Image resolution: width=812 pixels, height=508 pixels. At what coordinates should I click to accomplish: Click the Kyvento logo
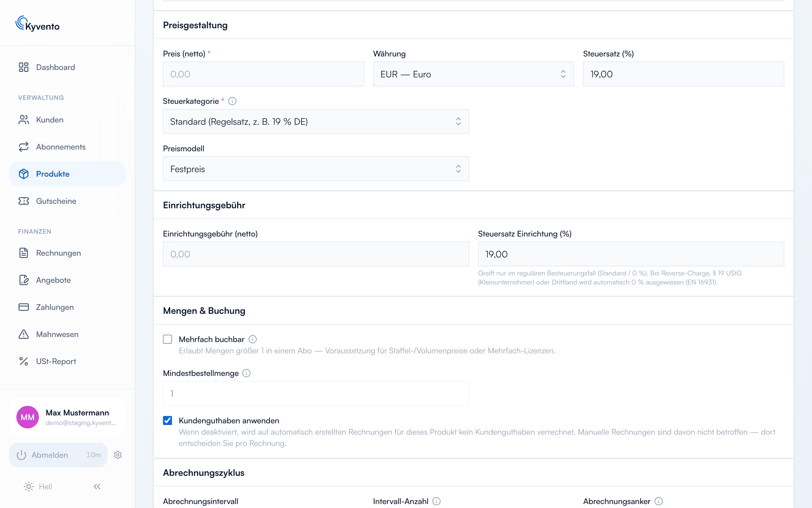(x=37, y=23)
